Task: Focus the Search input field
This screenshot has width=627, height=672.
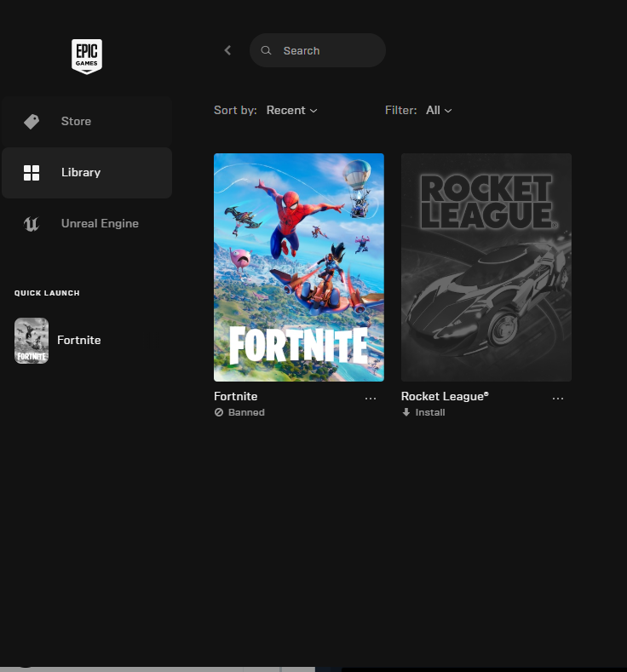Action: coord(318,50)
